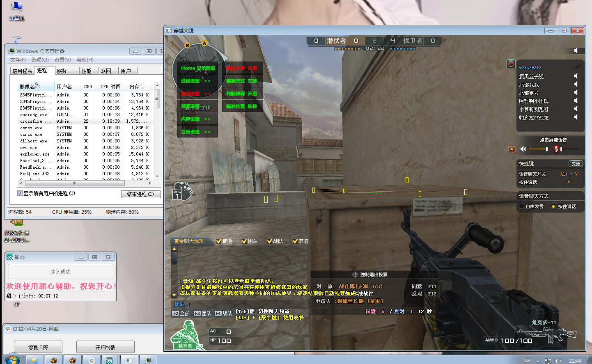592x364 pixels.
Task: Click the 结束进程 button
Action: pyautogui.click(x=140, y=194)
